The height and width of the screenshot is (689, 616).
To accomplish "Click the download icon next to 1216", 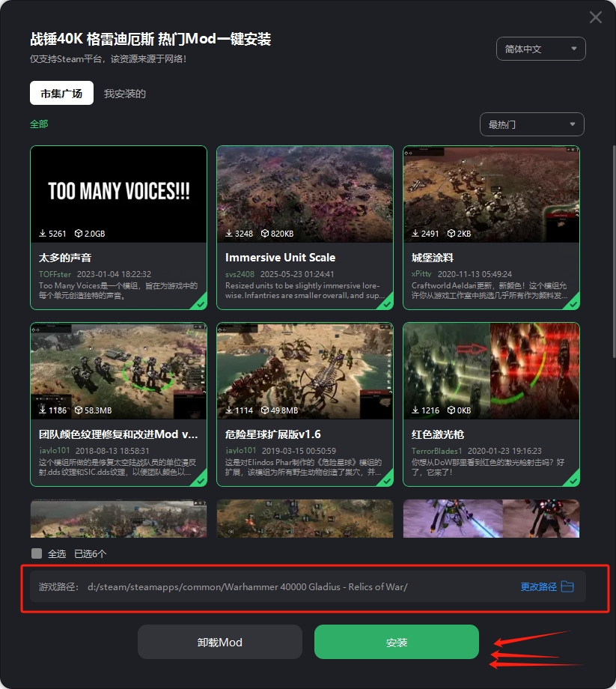I will (x=415, y=410).
